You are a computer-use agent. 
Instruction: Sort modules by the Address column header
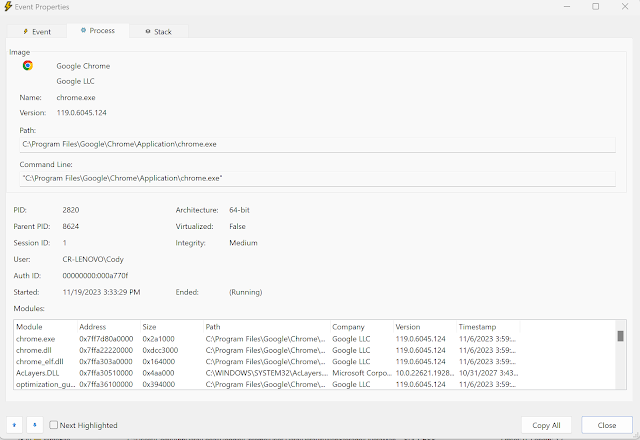(109, 327)
